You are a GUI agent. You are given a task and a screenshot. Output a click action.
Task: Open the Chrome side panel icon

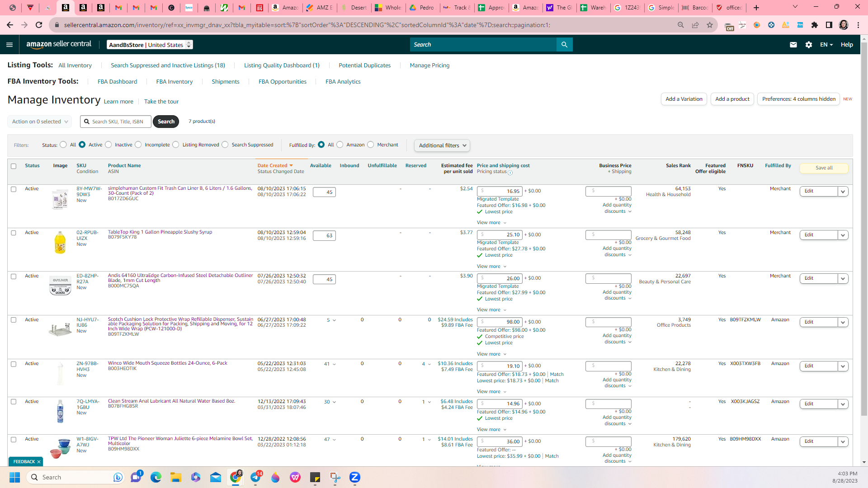pyautogui.click(x=829, y=25)
